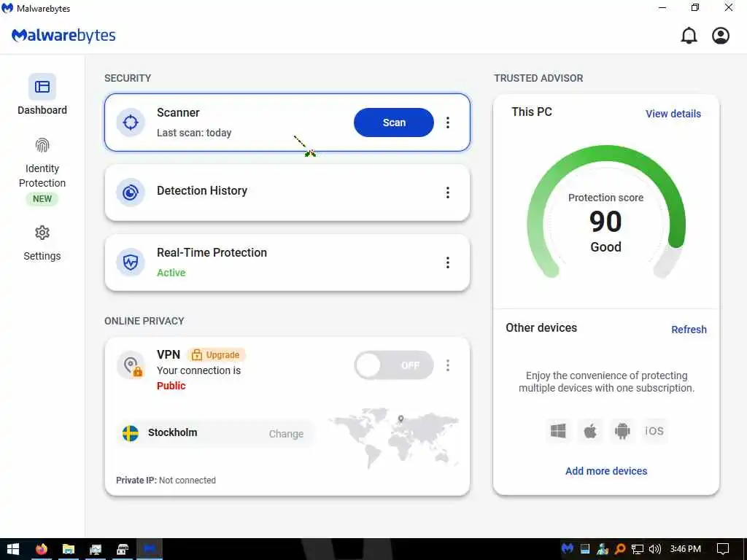Refresh the Other devices list
Image resolution: width=747 pixels, height=560 pixels.
point(689,330)
